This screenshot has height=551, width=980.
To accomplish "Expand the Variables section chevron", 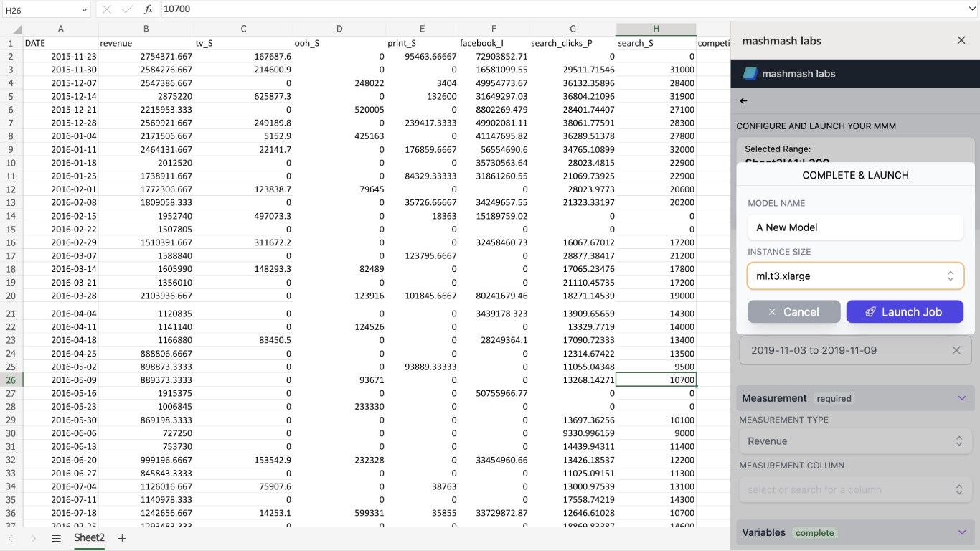I will (x=962, y=532).
